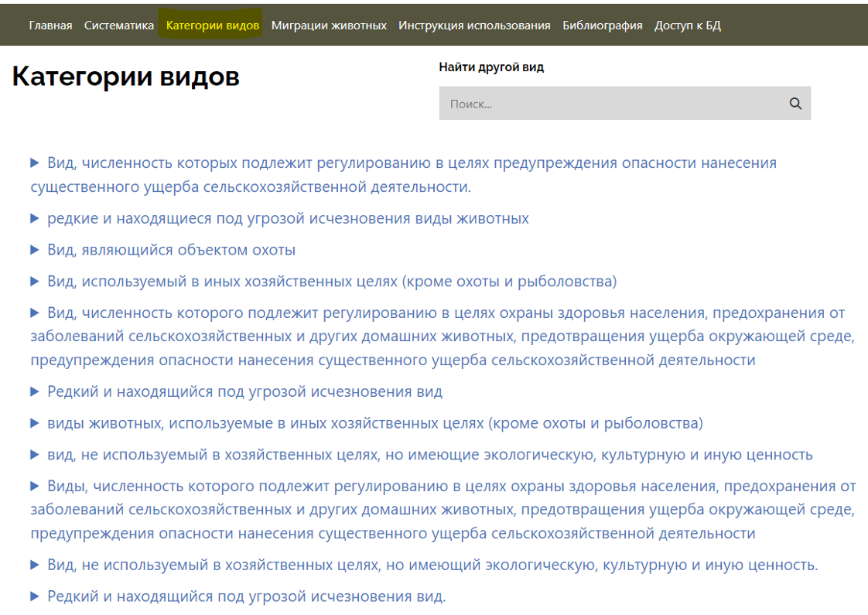Expand triangle for 'редкие и находящиеся под угрозой исчезновения виды животных'

pos(34,218)
